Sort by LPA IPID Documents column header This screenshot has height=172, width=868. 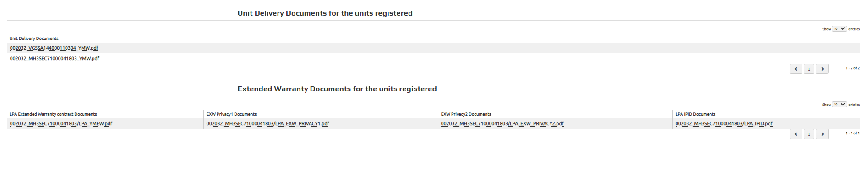(x=695, y=114)
